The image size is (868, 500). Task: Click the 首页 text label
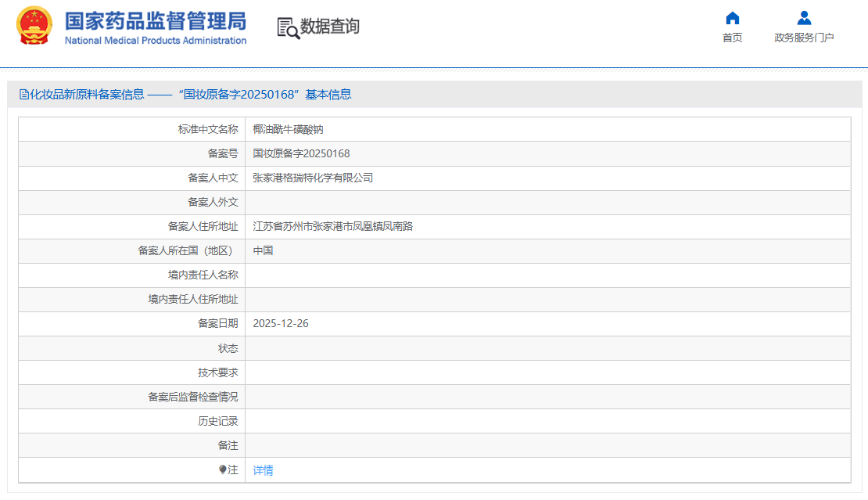(x=732, y=37)
